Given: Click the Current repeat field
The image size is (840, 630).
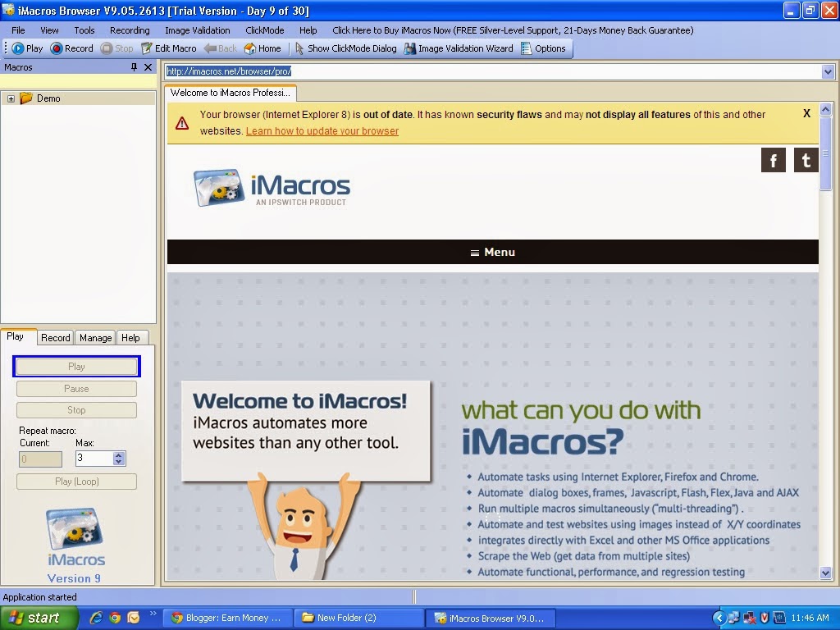Looking at the screenshot, I should pos(41,459).
